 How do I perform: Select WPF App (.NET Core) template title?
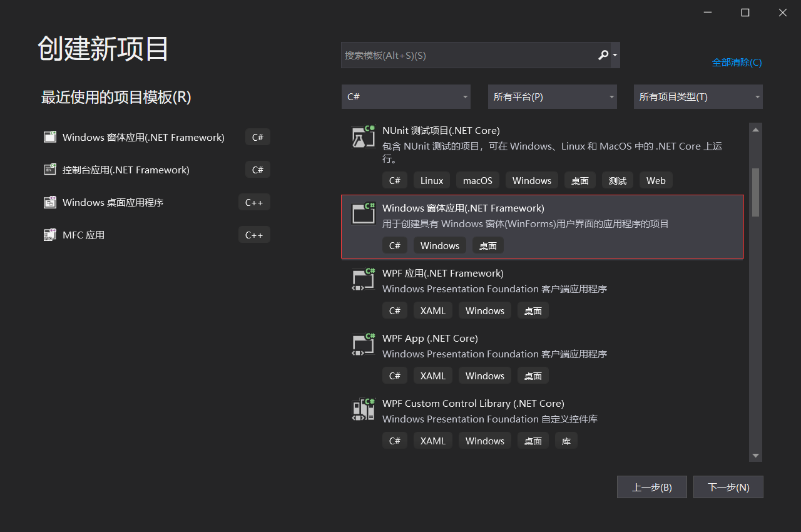point(430,339)
